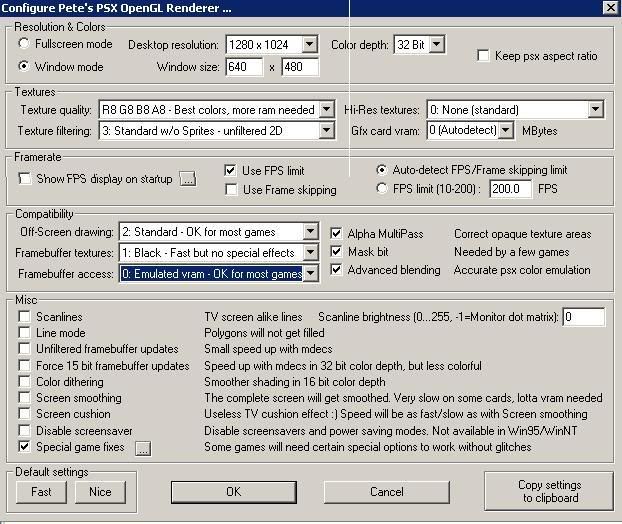
Task: Enable Disable screensaver checkbox
Action: 24,430
